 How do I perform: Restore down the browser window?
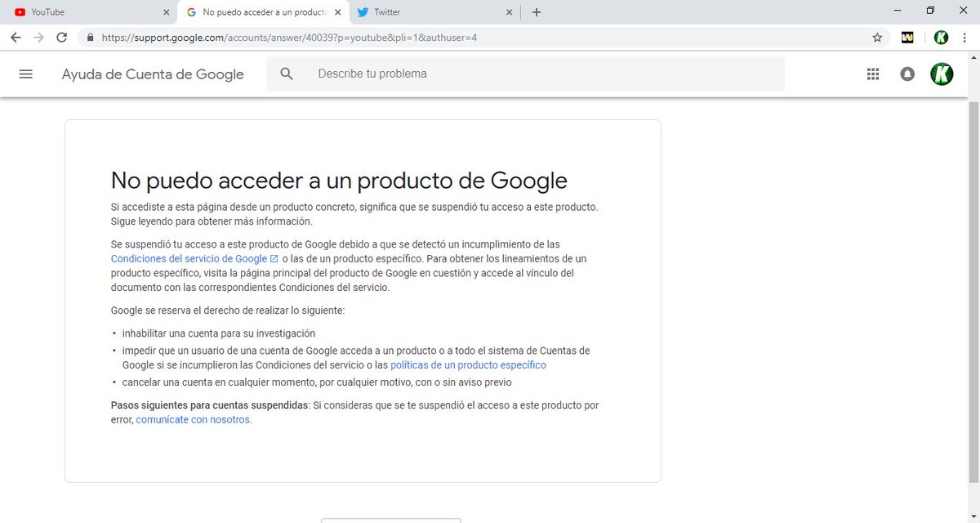coord(930,11)
